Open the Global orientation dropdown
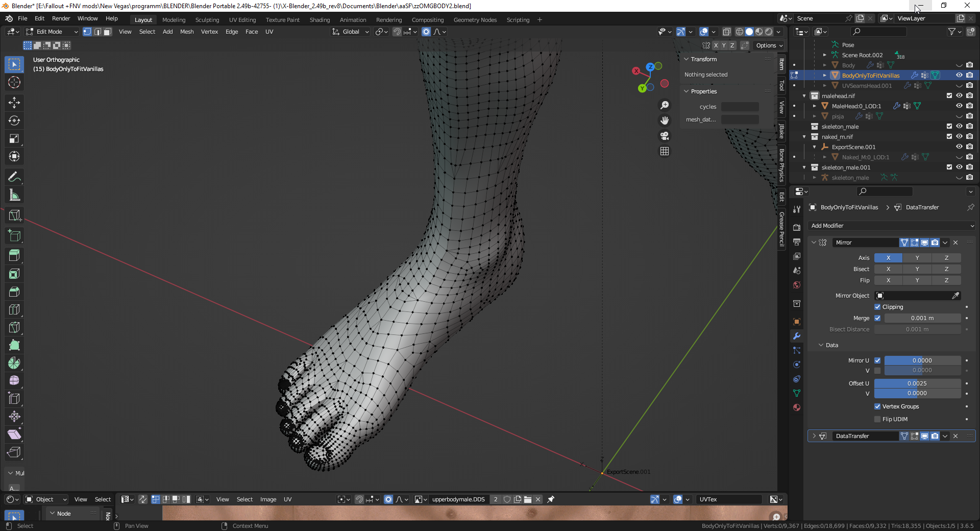The image size is (980, 531). click(x=350, y=32)
